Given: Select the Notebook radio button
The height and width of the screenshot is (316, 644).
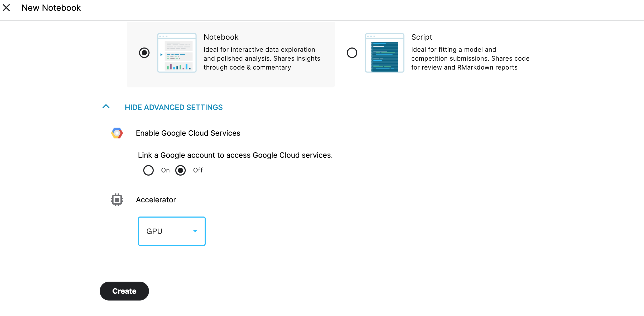Looking at the screenshot, I should (x=144, y=53).
